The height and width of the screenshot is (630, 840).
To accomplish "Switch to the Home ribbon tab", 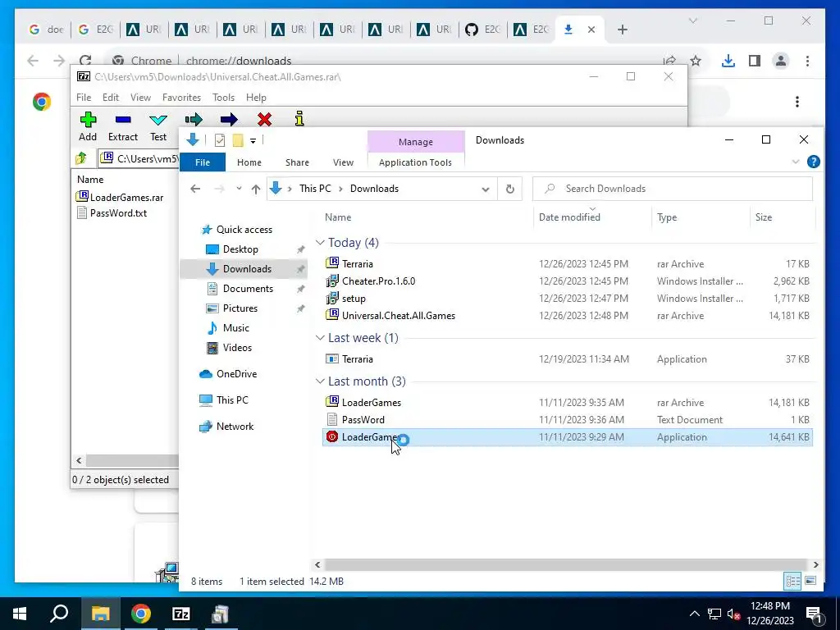I will 249,162.
